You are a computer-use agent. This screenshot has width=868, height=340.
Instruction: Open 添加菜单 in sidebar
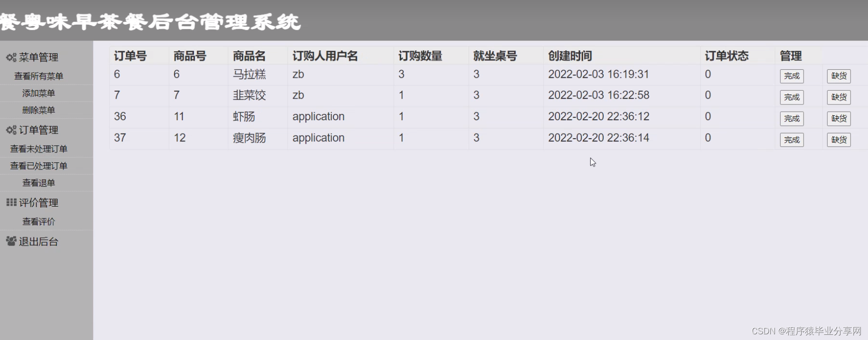pyautogui.click(x=39, y=93)
